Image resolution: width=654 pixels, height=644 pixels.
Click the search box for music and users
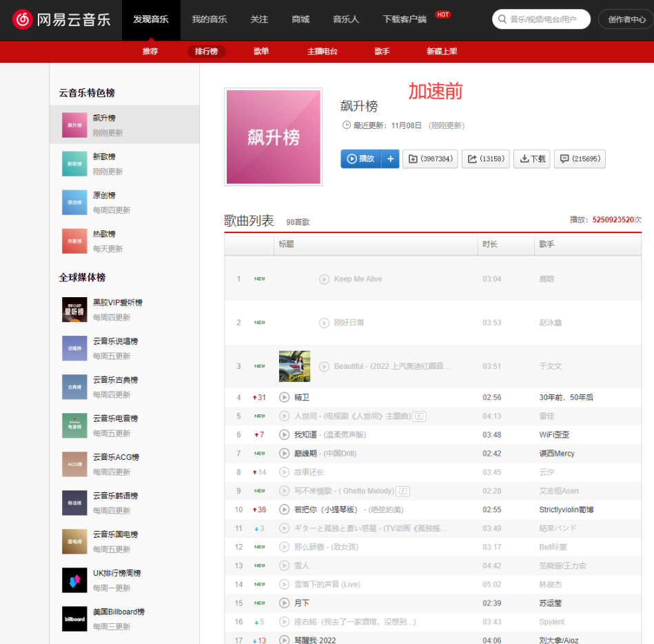point(542,19)
